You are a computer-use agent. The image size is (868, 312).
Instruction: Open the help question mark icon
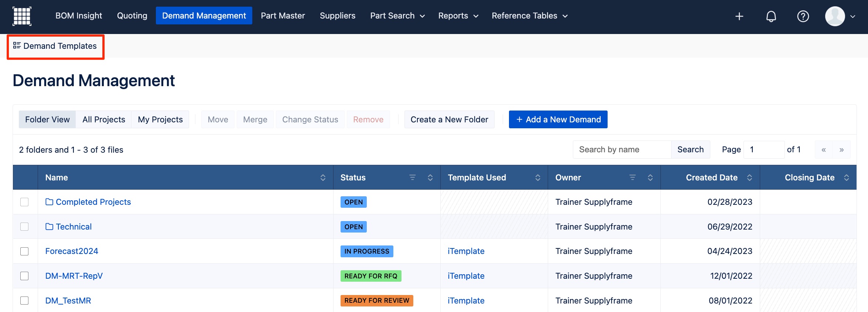click(803, 16)
